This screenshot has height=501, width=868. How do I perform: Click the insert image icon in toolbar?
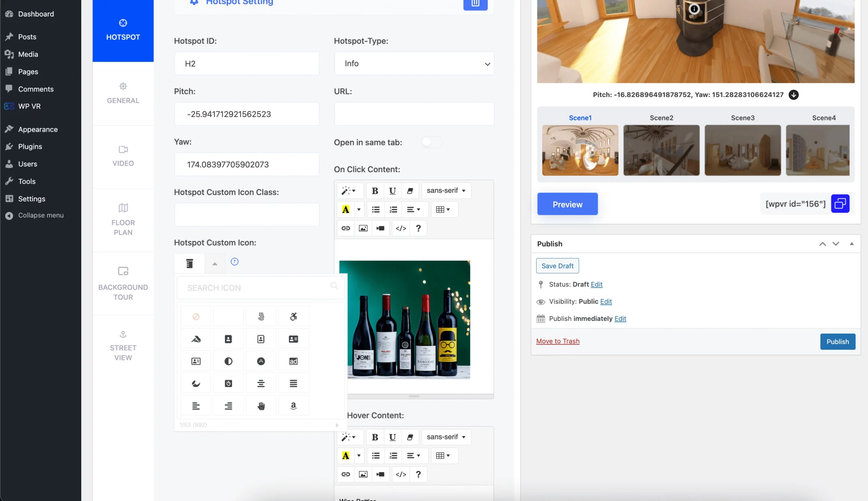point(363,228)
